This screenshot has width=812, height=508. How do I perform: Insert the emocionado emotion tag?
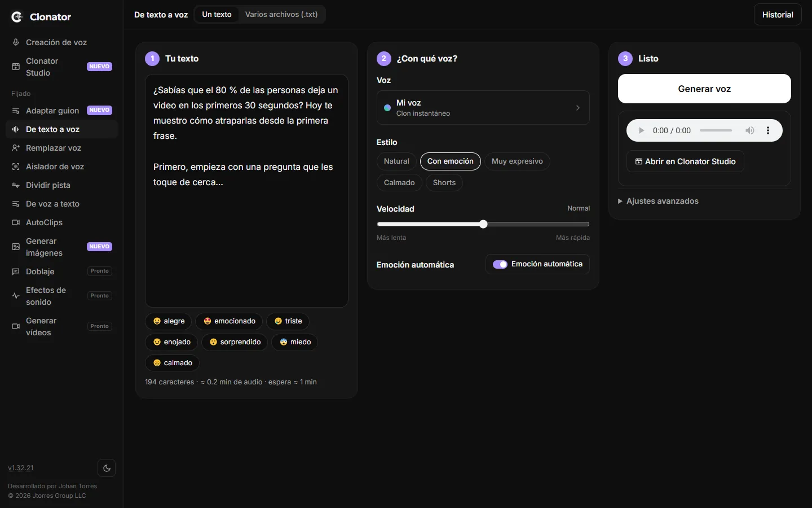[x=229, y=321]
